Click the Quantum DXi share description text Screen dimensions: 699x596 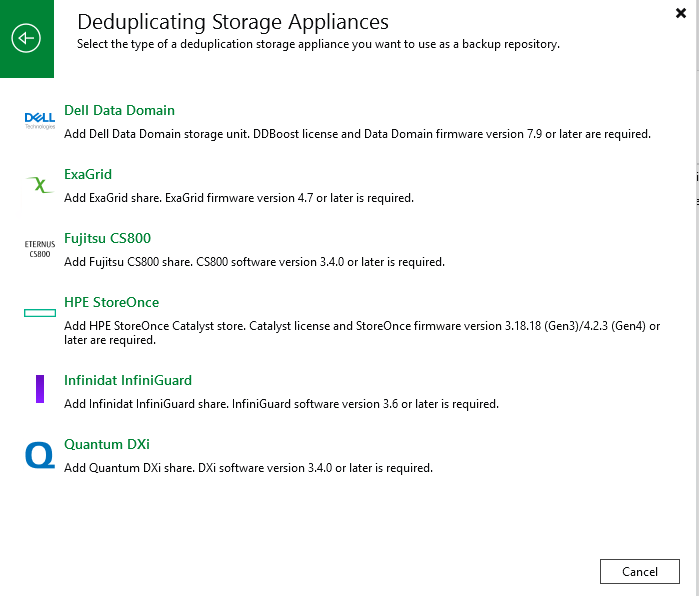[248, 468]
